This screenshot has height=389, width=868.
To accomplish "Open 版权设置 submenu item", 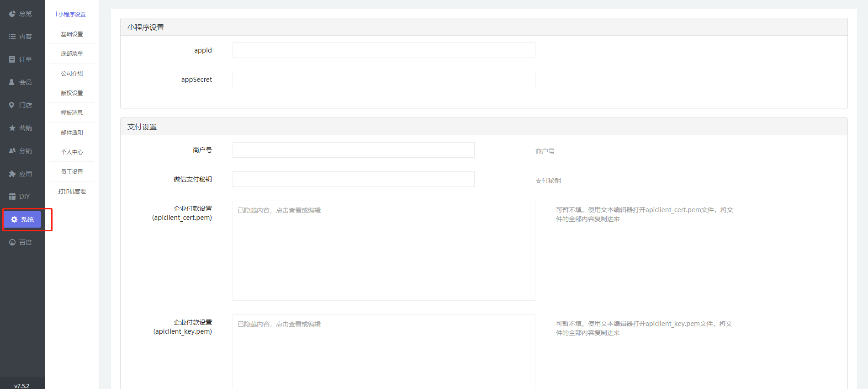I will tap(72, 93).
